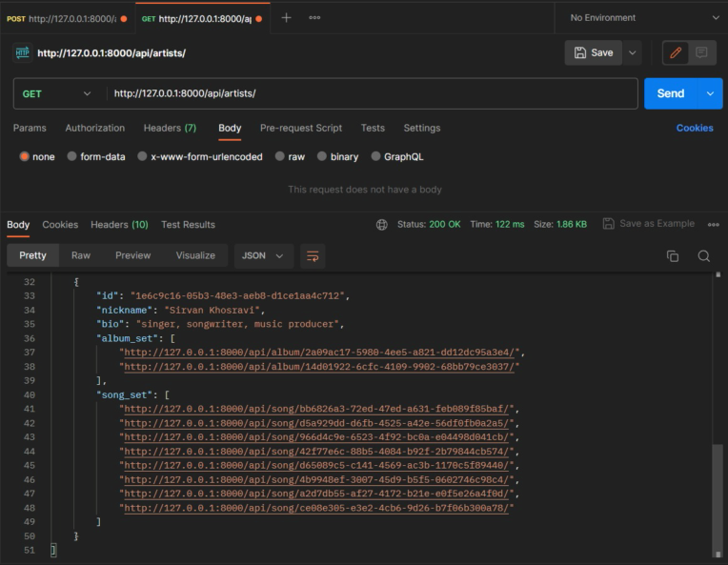Screen dimensions: 728x565
Task: Open the Tests tab
Action: click(x=373, y=128)
